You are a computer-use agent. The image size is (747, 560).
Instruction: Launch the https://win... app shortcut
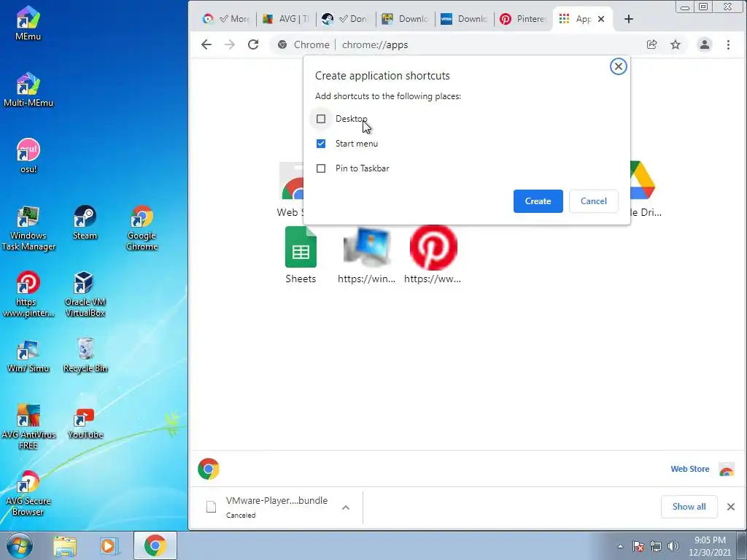coord(366,255)
